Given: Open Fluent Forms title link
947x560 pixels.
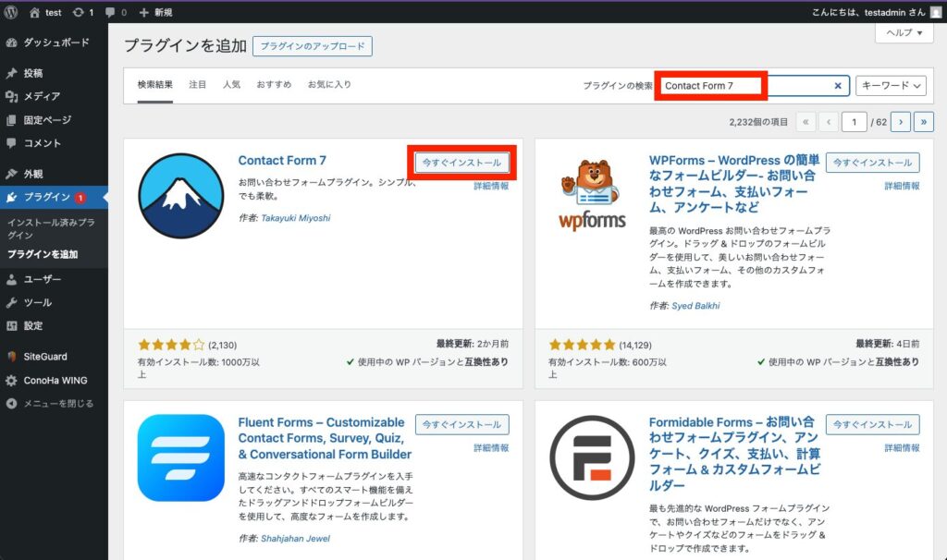Looking at the screenshot, I should (x=325, y=438).
